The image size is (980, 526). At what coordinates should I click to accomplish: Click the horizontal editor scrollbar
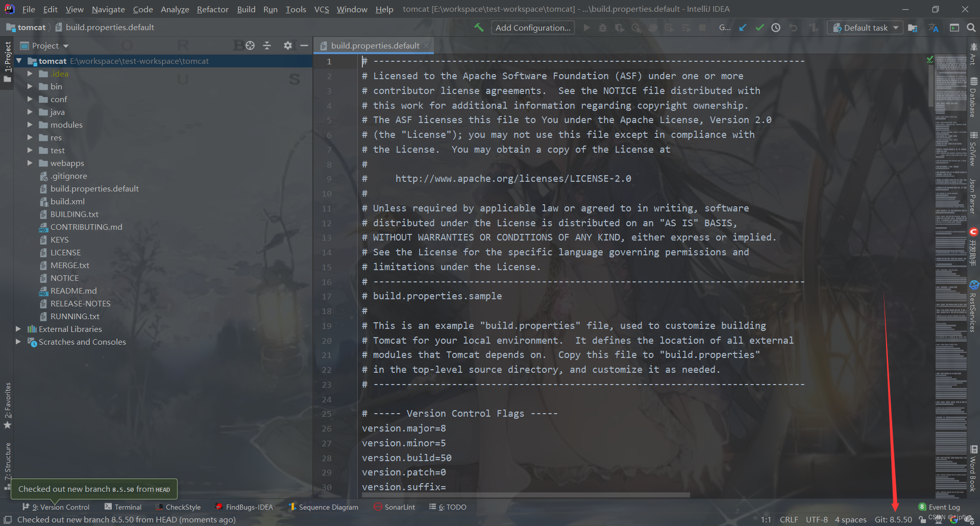coord(526,494)
